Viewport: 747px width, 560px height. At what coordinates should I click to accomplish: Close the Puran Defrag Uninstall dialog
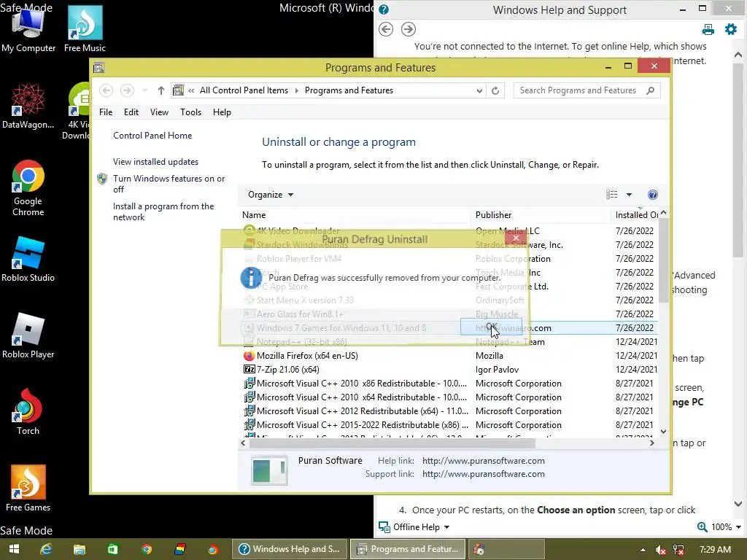[x=516, y=238]
